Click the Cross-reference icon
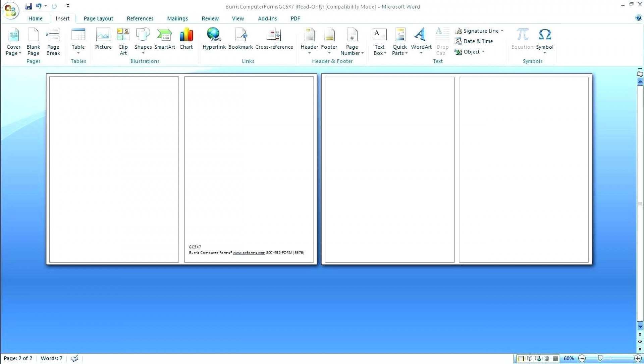Screen dimensions: 644x364 (274, 40)
